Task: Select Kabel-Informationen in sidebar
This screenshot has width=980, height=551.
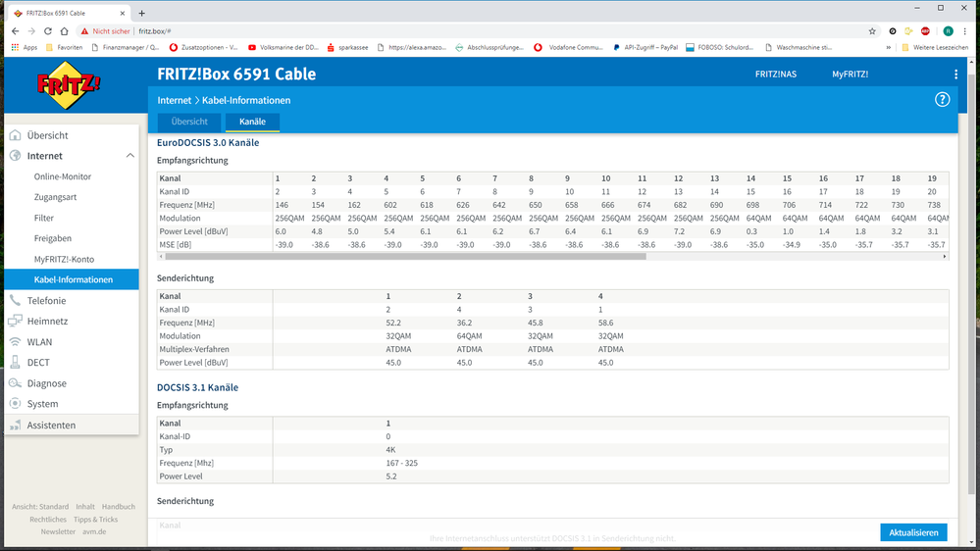Action: pos(72,279)
